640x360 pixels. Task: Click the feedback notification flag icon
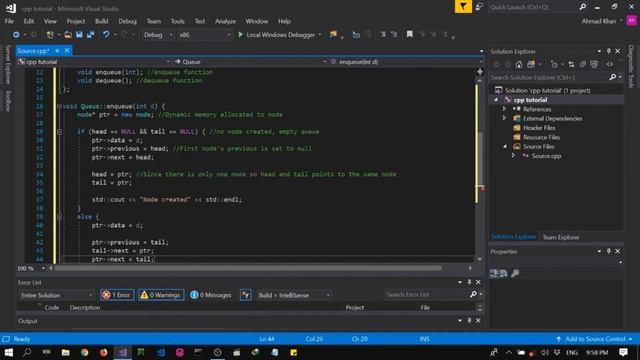pos(463,7)
